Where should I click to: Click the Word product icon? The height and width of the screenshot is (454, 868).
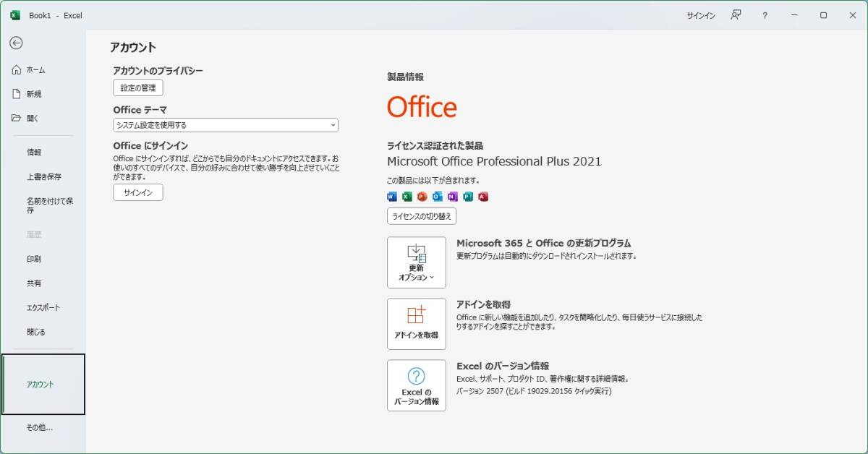pos(392,197)
